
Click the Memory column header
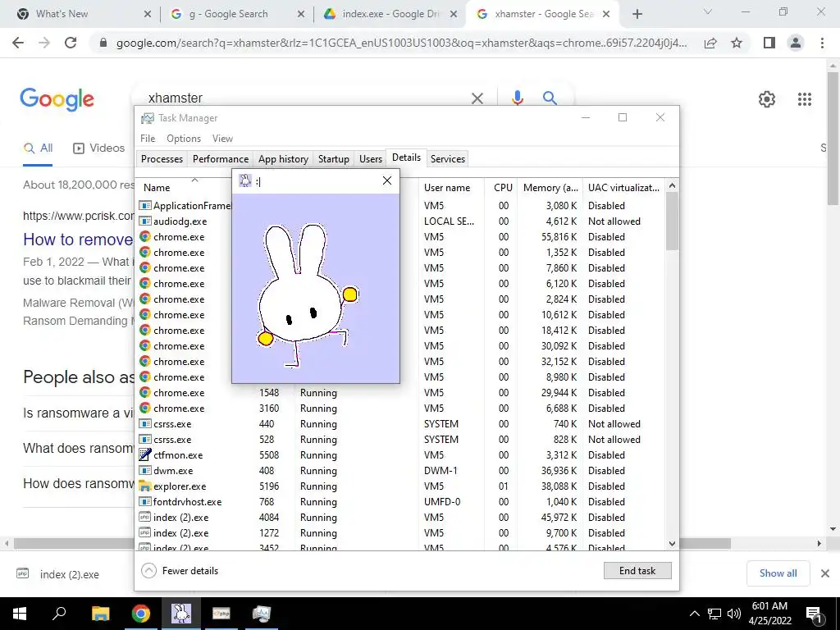tap(550, 188)
